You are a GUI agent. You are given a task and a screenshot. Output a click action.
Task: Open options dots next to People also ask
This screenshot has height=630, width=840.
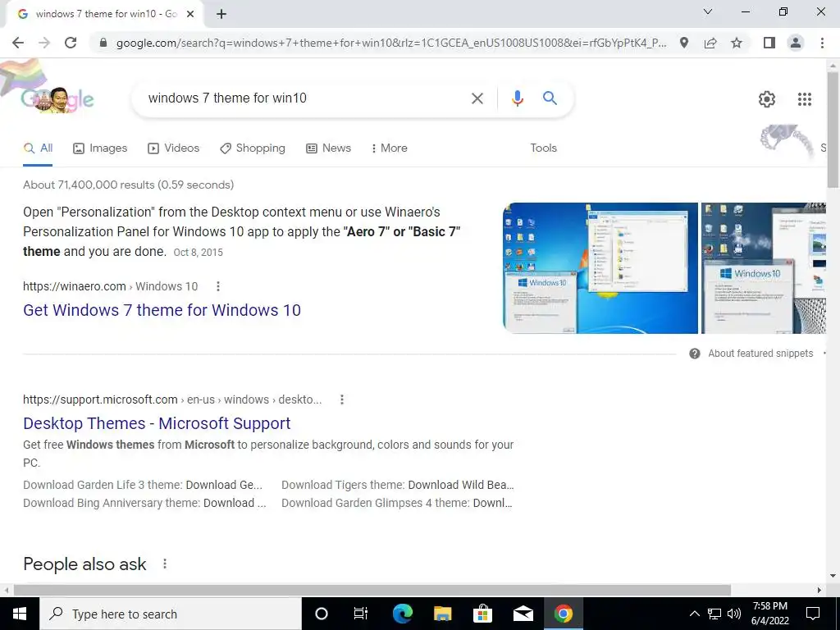(x=165, y=564)
